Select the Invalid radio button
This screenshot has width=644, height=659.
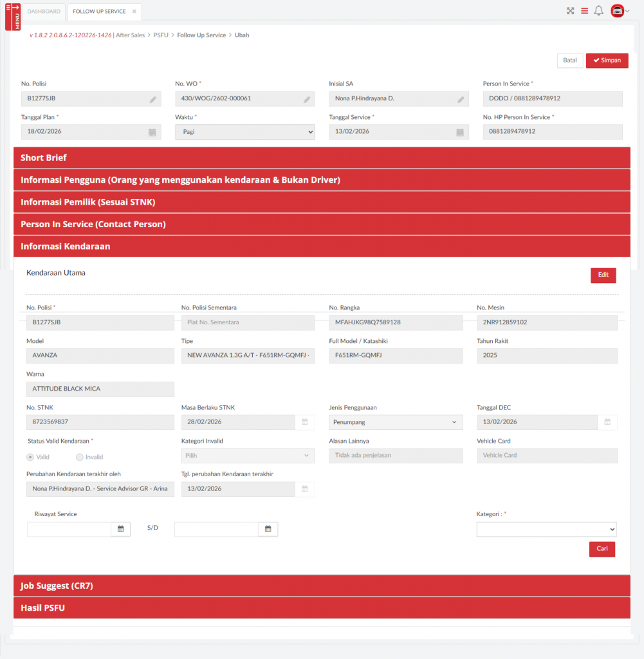coord(80,457)
